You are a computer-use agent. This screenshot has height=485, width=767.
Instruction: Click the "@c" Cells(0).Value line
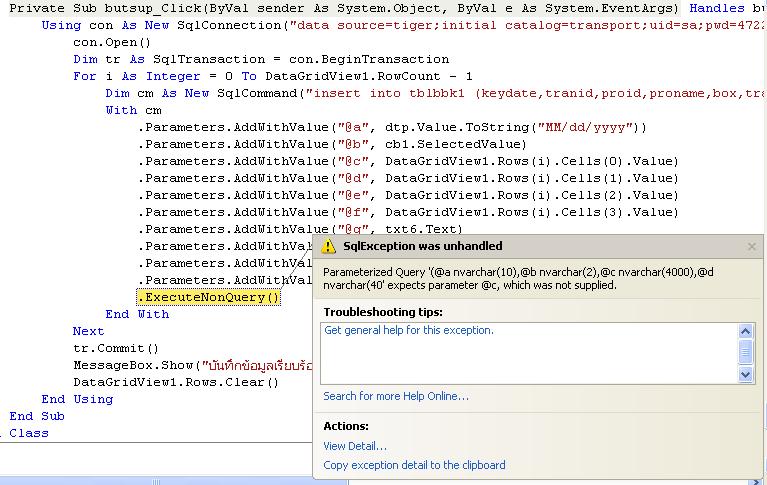[408, 161]
